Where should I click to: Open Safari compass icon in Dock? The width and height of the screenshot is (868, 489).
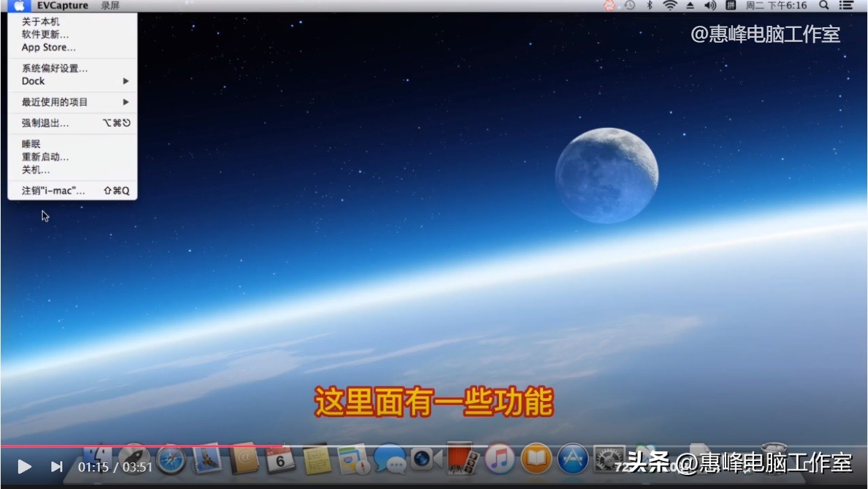[x=171, y=459]
